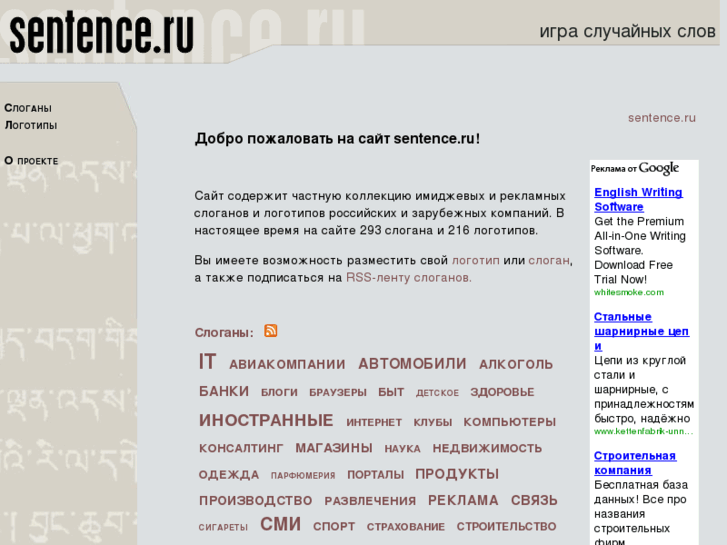Image resolution: width=727 pixels, height=545 pixels.
Task: Click the sentence.ru breadcrumb link
Action: (x=662, y=118)
